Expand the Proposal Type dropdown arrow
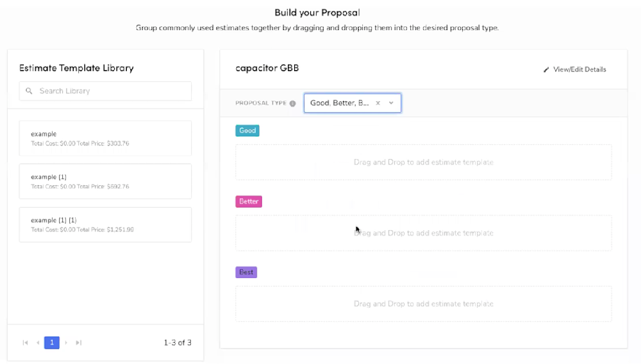This screenshot has height=364, width=641. coord(391,103)
